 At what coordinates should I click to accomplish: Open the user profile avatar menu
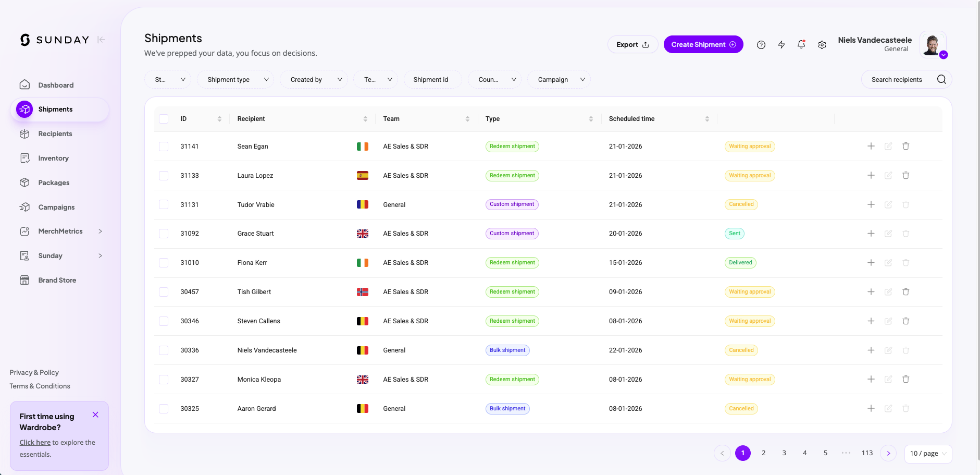pos(933,44)
